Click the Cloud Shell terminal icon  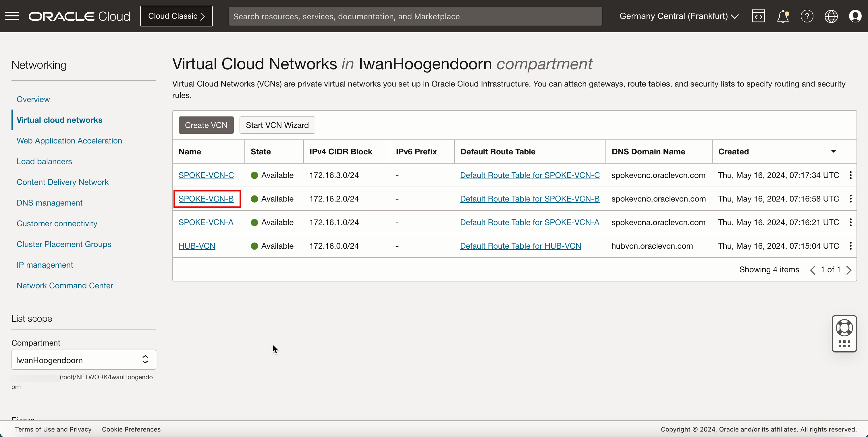tap(758, 16)
